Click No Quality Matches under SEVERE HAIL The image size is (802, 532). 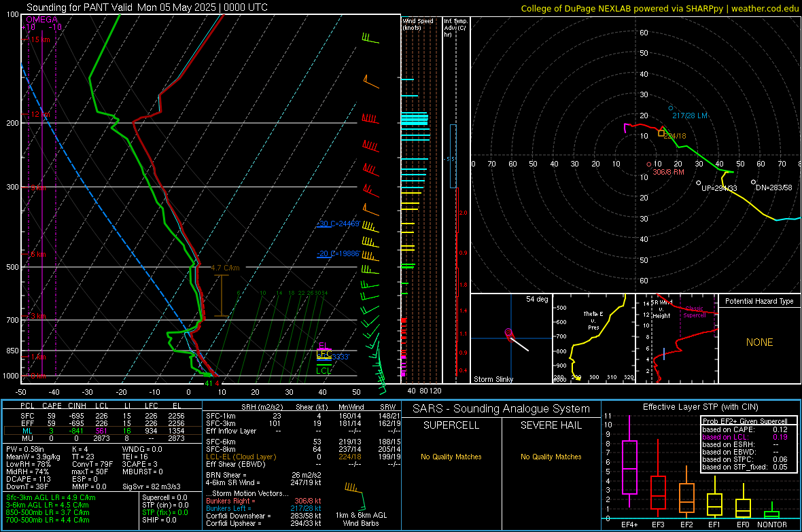click(x=551, y=457)
